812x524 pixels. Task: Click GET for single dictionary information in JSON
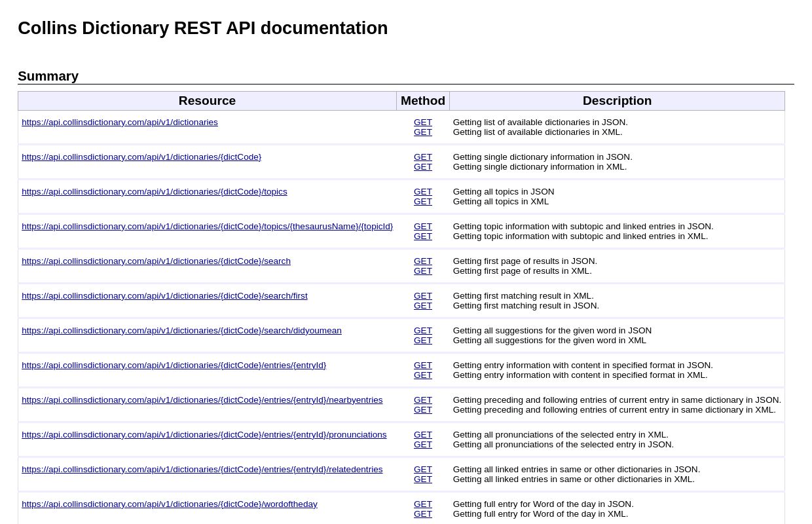tap(422, 157)
